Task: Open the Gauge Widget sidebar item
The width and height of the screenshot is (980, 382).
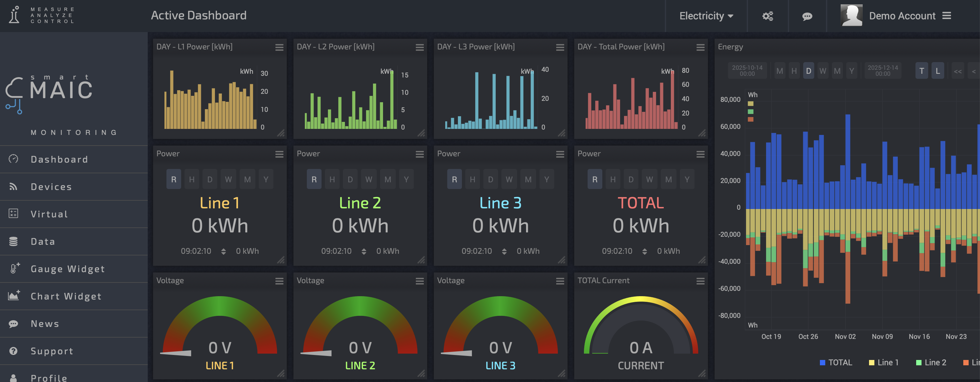Action: [x=67, y=269]
